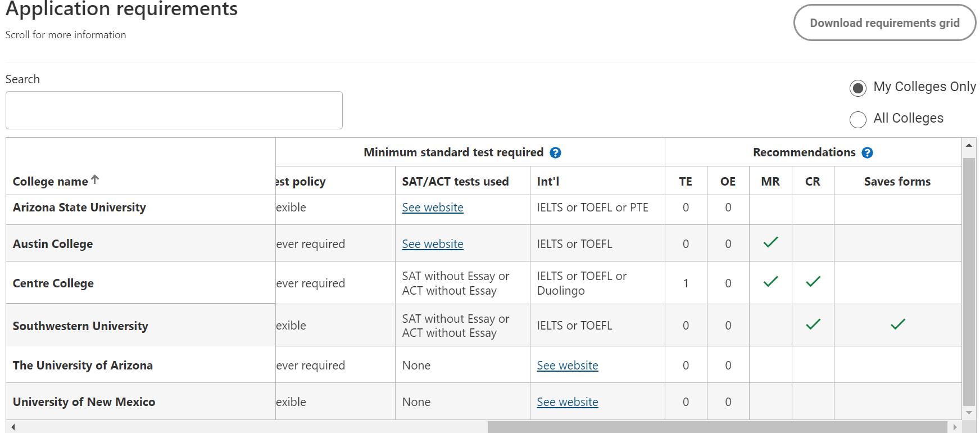Click Centre College row name
The image size is (980, 433).
pos(53,283)
